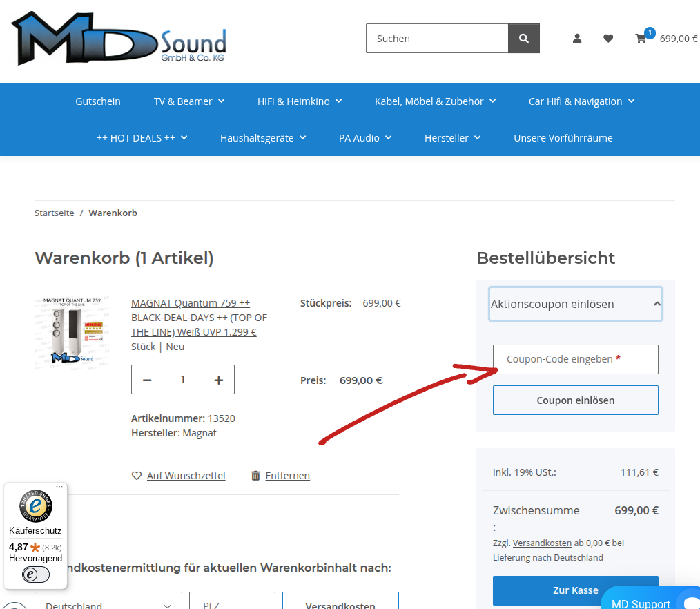This screenshot has height=609, width=700.
Task: Increase quantity with the plus button
Action: tap(218, 380)
